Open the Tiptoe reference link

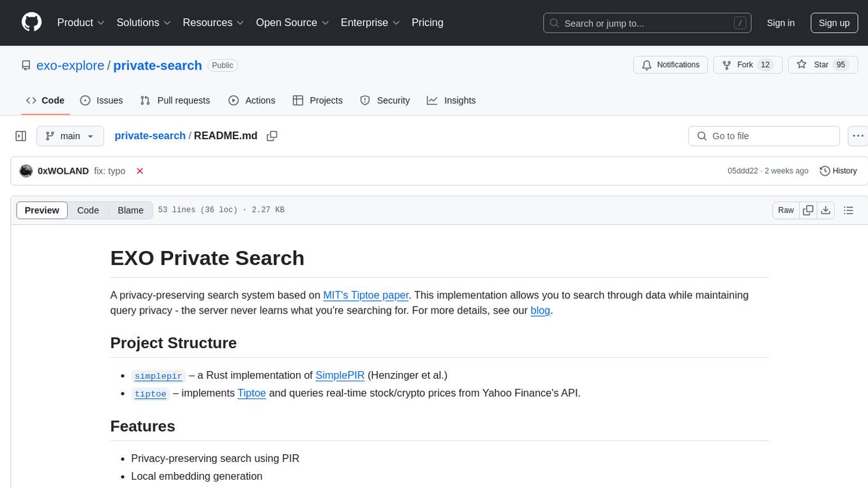251,393
